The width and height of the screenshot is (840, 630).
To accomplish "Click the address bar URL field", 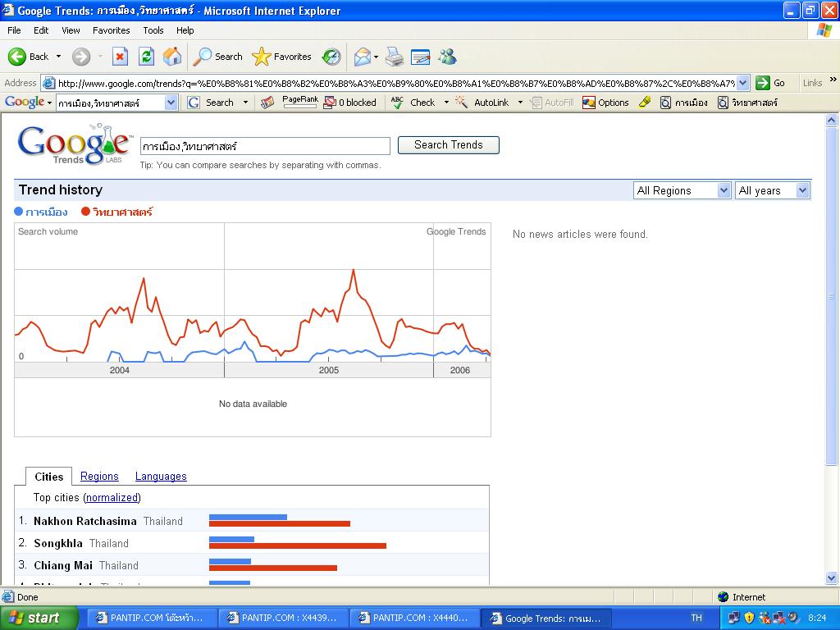I will (x=395, y=83).
